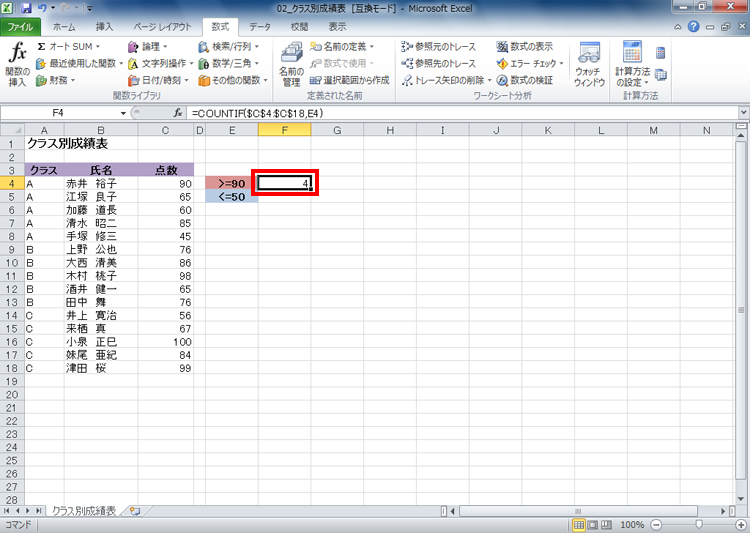Switch to the View (表示) tab
Screen dimensions: 750x533
tap(337, 27)
